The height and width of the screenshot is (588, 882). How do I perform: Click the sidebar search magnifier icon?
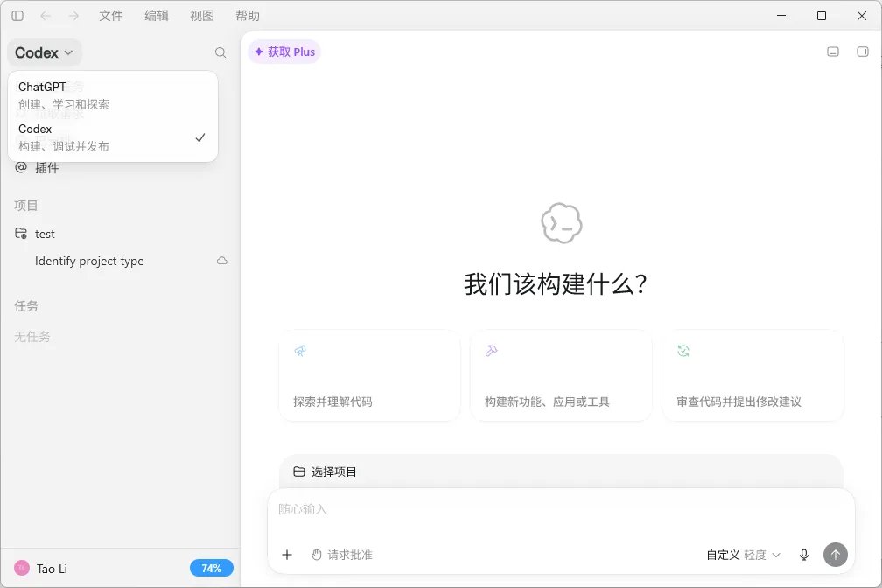coord(220,52)
